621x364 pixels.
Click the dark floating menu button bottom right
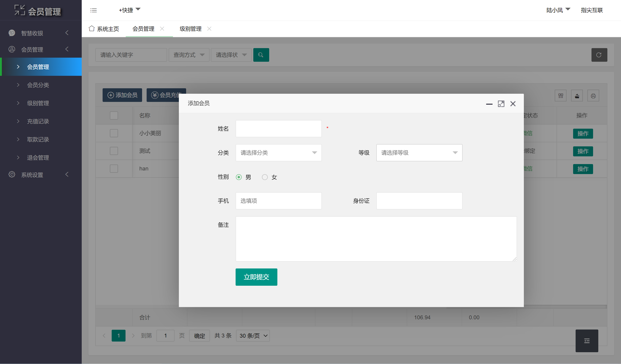pyautogui.click(x=587, y=341)
